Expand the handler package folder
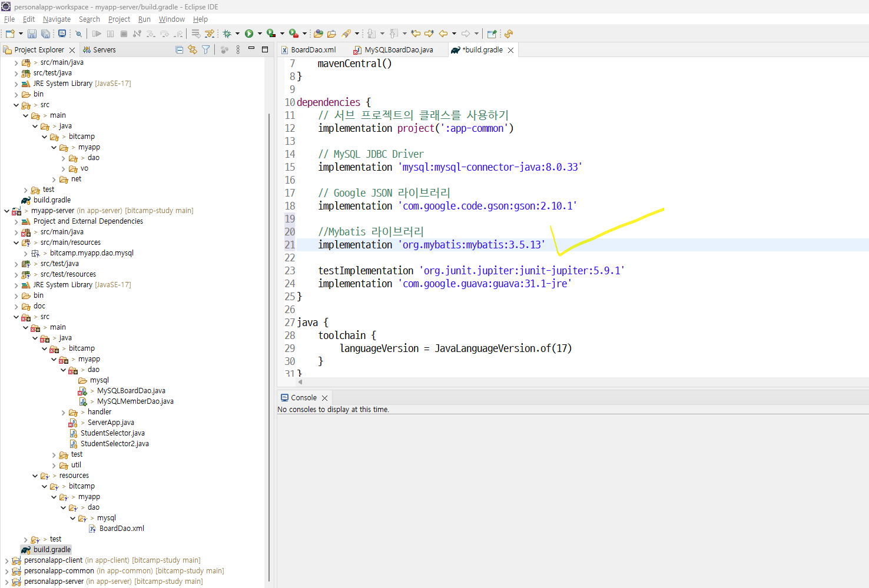 tap(63, 413)
